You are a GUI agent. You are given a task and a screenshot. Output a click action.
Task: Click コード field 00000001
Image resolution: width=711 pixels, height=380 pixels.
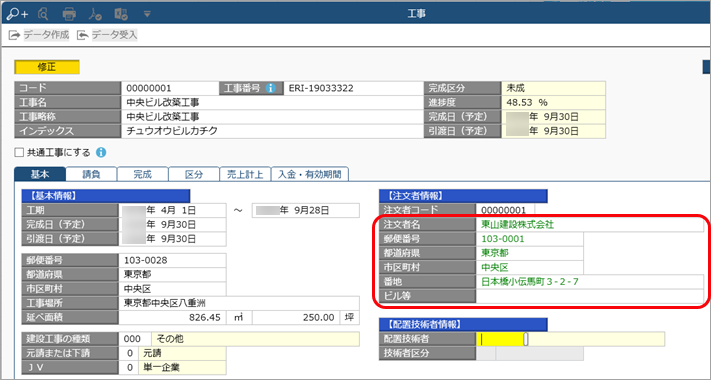170,88
